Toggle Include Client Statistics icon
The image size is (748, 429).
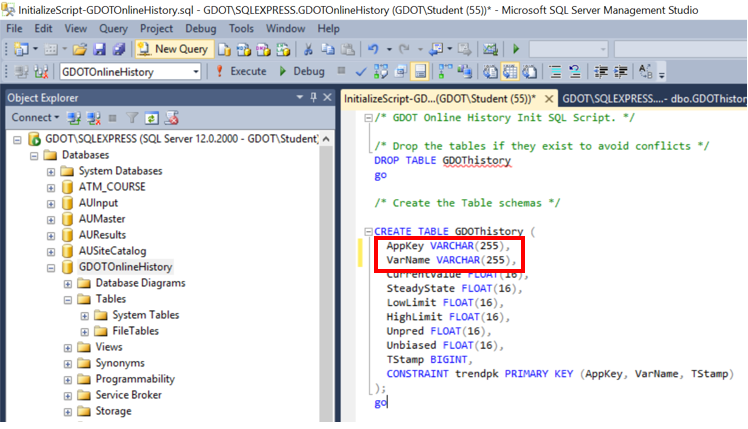tap(464, 72)
